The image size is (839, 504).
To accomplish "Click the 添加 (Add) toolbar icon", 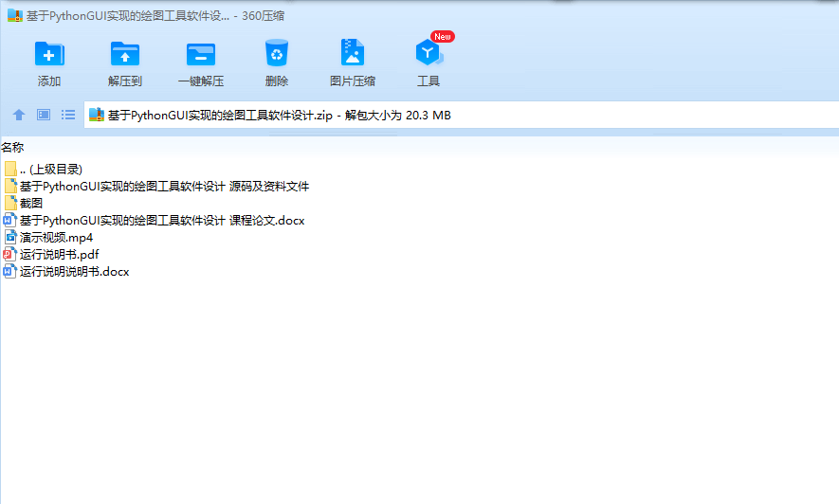I will coord(49,53).
